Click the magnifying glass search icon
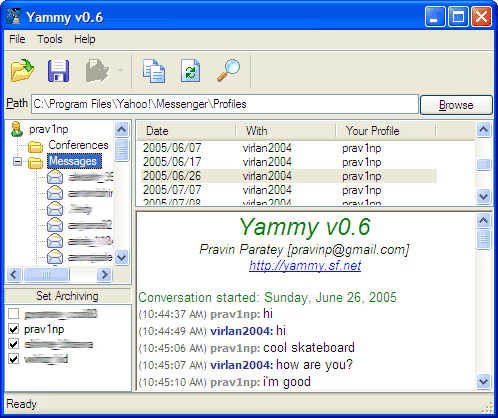This screenshot has height=418, width=498. pyautogui.click(x=228, y=70)
